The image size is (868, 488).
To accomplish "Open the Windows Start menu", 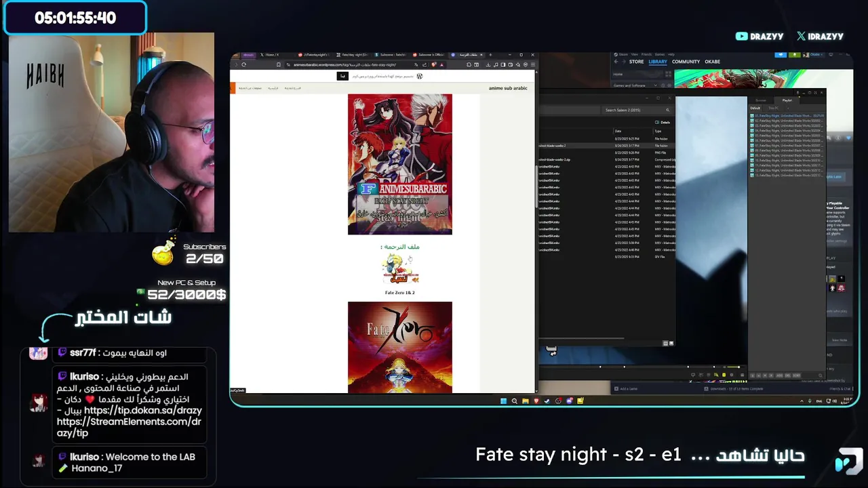I will tap(503, 401).
